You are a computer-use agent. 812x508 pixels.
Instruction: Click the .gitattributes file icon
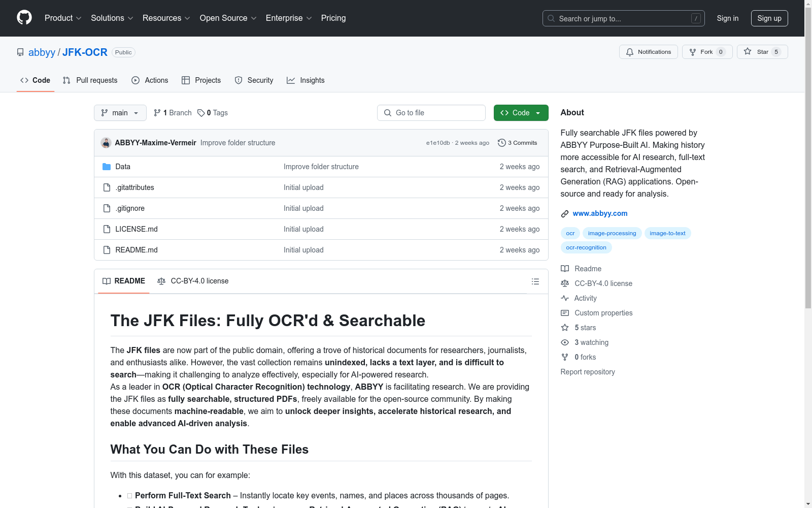pyautogui.click(x=107, y=187)
